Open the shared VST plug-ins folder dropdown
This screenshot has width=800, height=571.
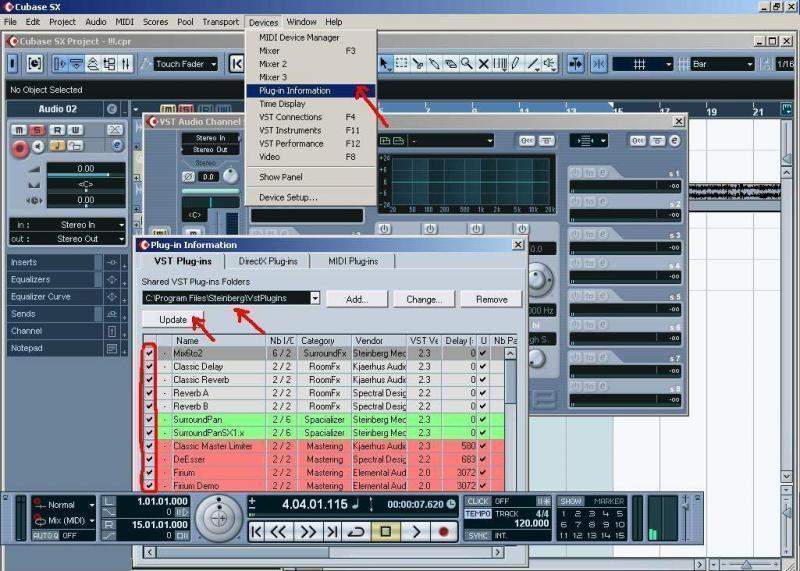click(x=314, y=298)
